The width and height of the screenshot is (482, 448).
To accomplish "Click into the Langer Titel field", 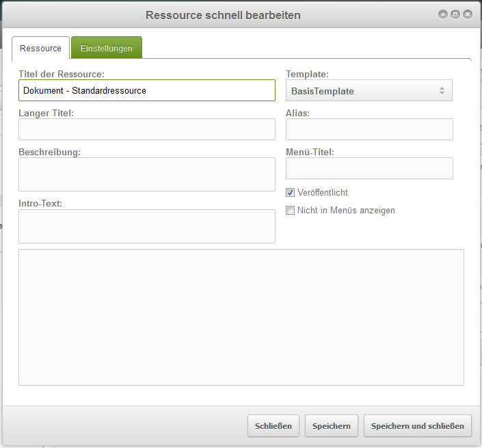I will 146,129.
